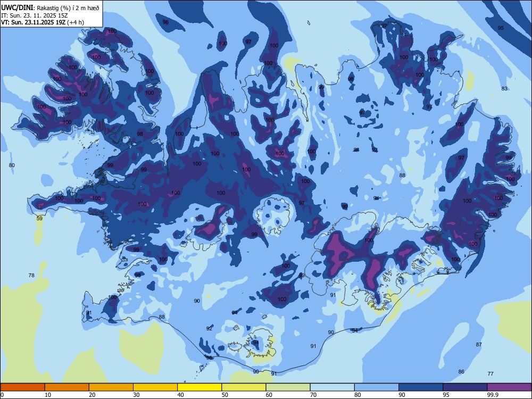
Task: Click the 10 legend tick label
Action: pos(48,395)
